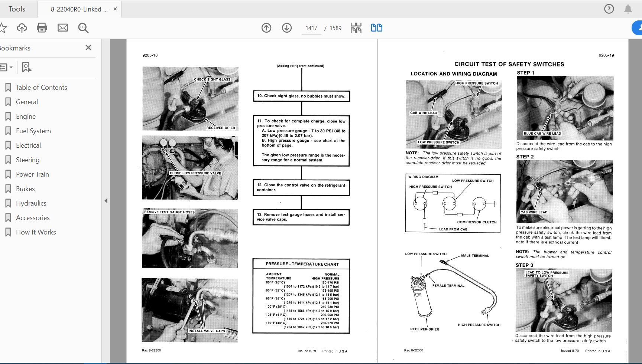Click the 'CIRCUIT TEST OF SAFETY SWITCHES' heading
The image size is (642, 364).
509,64
